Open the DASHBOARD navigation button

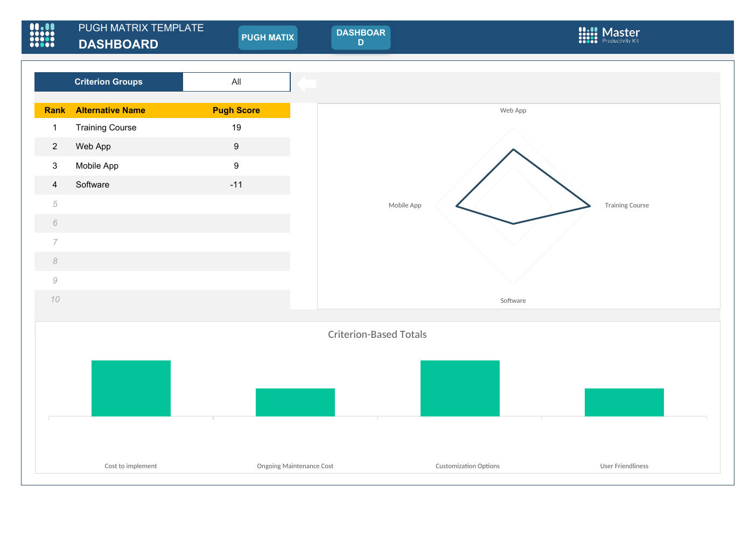(361, 37)
